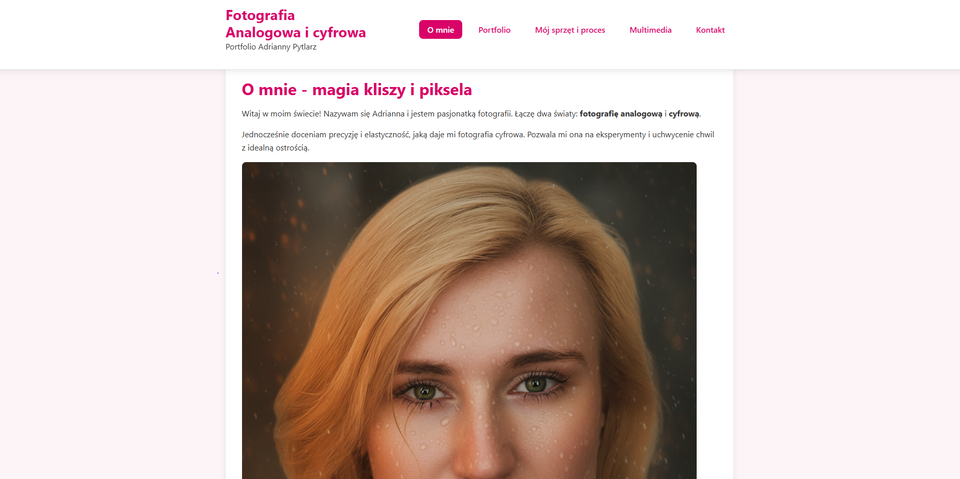The height and width of the screenshot is (479, 960).
Task: Click the bold words fotografię analogową
Action: click(x=621, y=113)
